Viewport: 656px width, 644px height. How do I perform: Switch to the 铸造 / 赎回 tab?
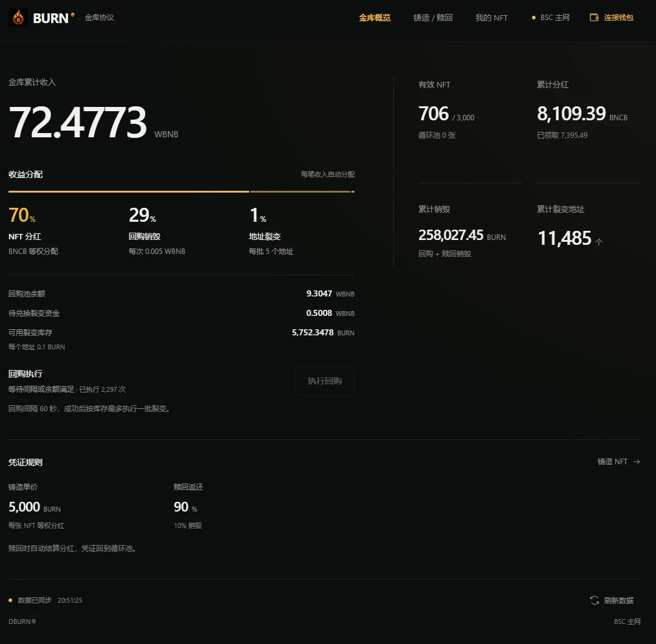(x=433, y=18)
